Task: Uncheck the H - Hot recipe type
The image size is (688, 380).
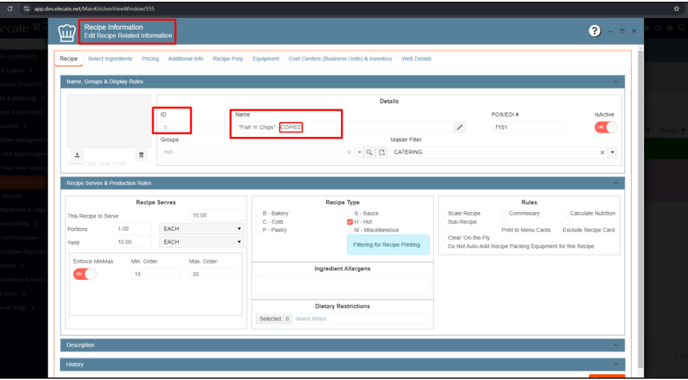Action: (350, 222)
